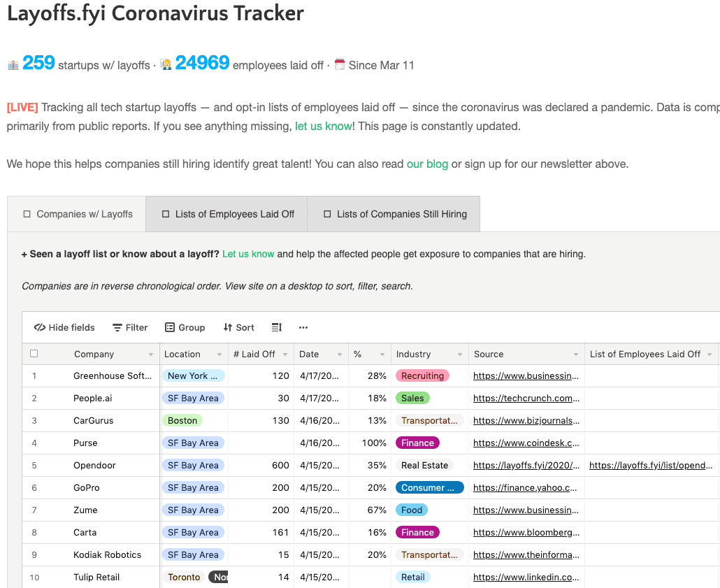
Task: Click the 259 startups count
Action: click(38, 63)
